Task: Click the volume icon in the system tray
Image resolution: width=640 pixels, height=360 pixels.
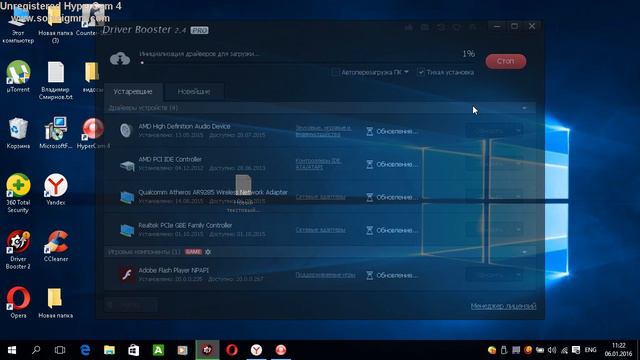Action: [x=552, y=350]
